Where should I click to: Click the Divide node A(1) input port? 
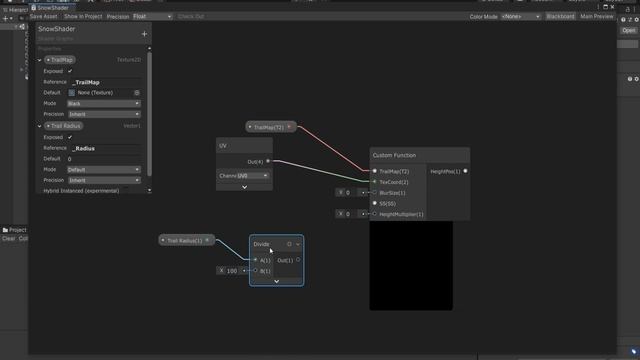pos(256,260)
